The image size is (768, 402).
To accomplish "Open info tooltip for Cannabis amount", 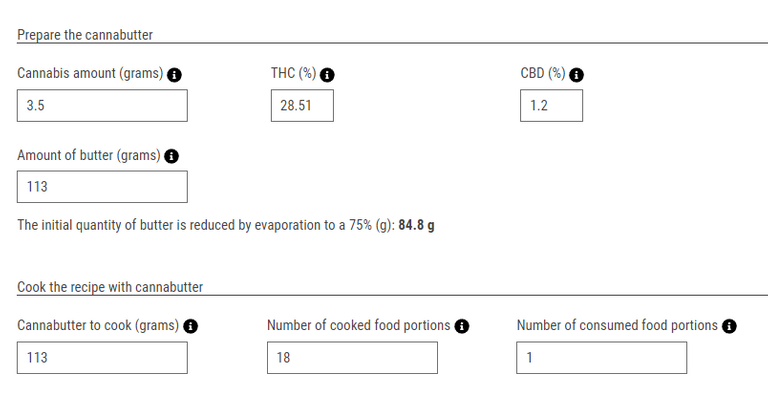I will (174, 75).
